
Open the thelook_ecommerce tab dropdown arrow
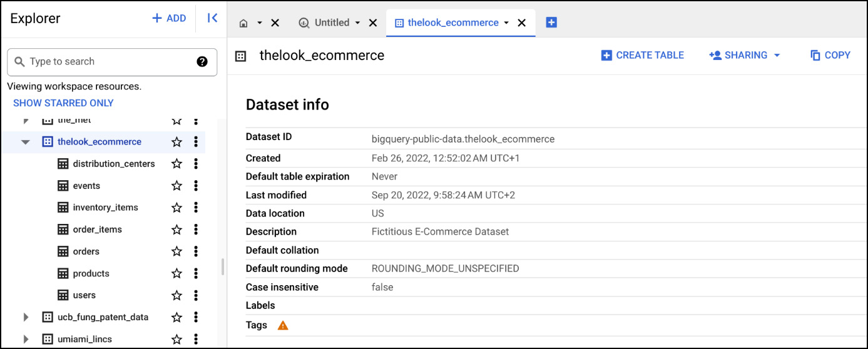506,23
